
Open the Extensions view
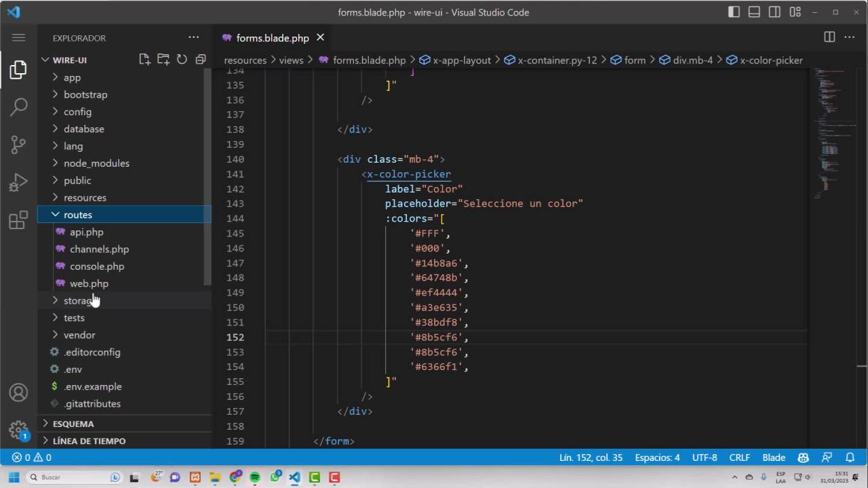(x=18, y=220)
